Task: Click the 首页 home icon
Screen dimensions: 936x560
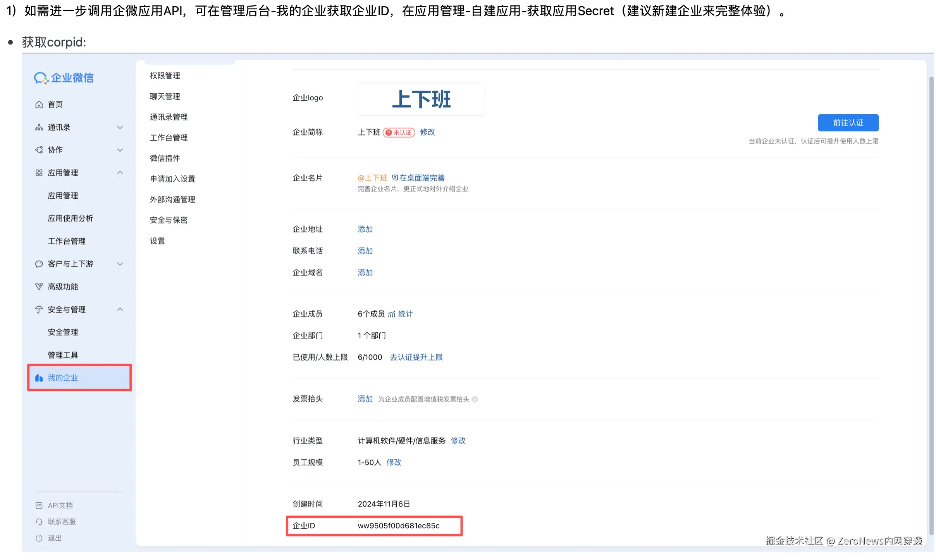Action: tap(39, 105)
